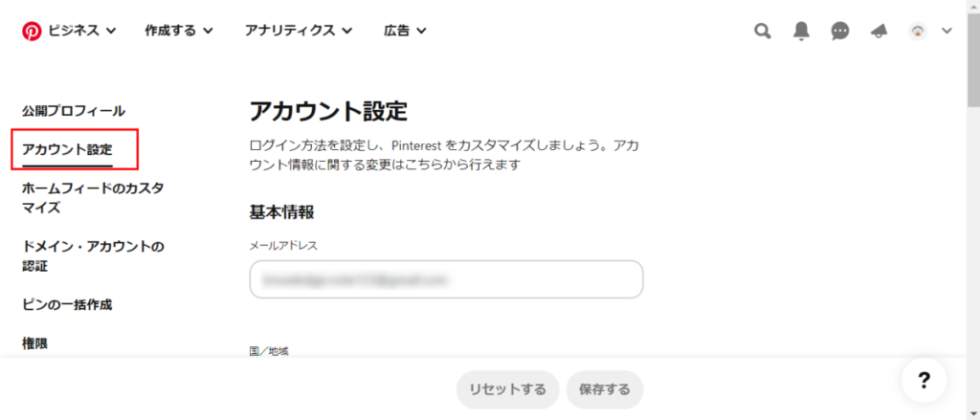Open the アナリティクス menu
The height and width of the screenshot is (420, 980).
click(299, 30)
